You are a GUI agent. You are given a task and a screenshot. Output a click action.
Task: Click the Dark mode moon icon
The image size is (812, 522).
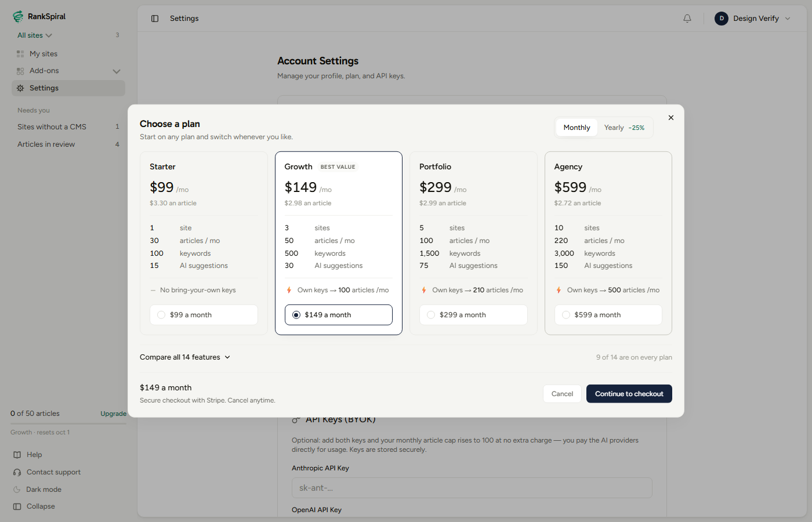[17, 490]
